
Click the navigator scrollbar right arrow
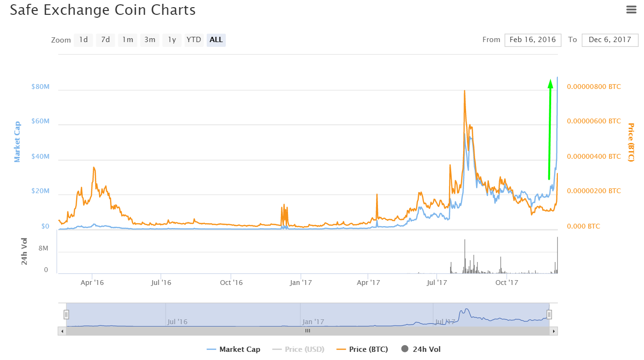click(554, 331)
